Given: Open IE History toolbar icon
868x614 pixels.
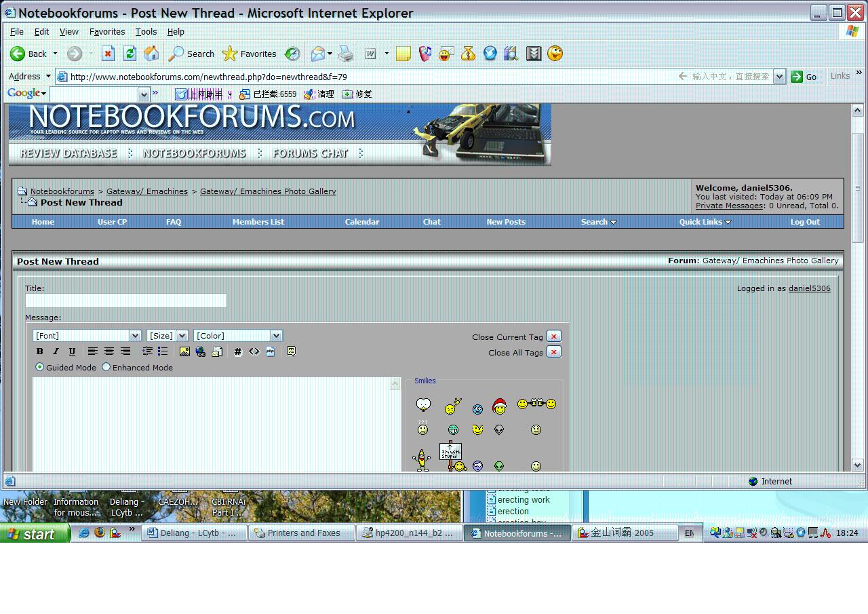Looking at the screenshot, I should [x=292, y=54].
